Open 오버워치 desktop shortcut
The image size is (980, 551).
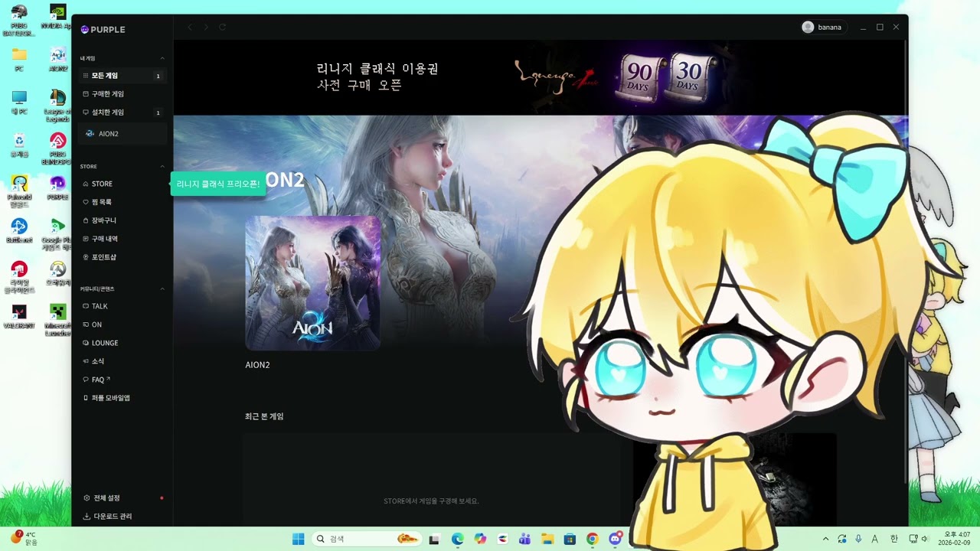point(57,274)
